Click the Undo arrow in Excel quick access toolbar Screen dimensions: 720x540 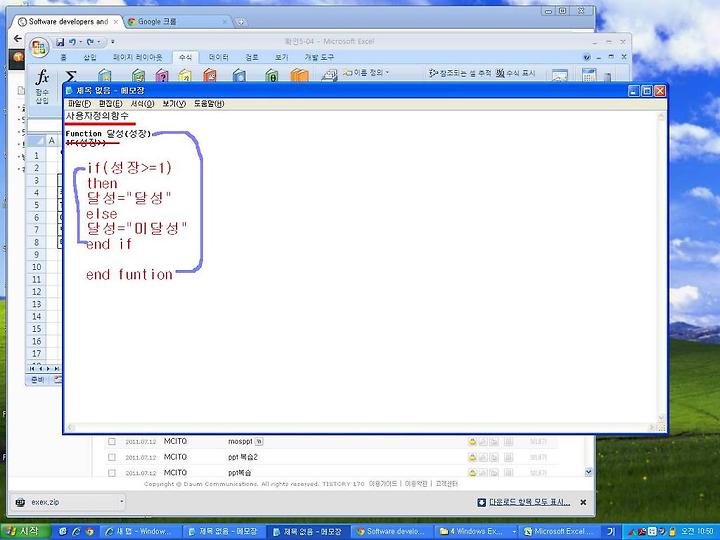point(73,42)
